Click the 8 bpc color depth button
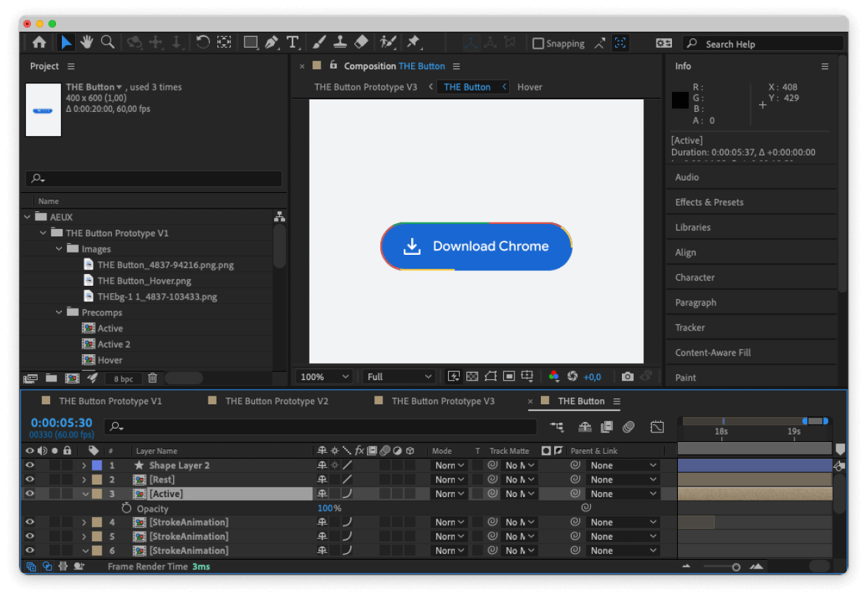 coord(124,379)
